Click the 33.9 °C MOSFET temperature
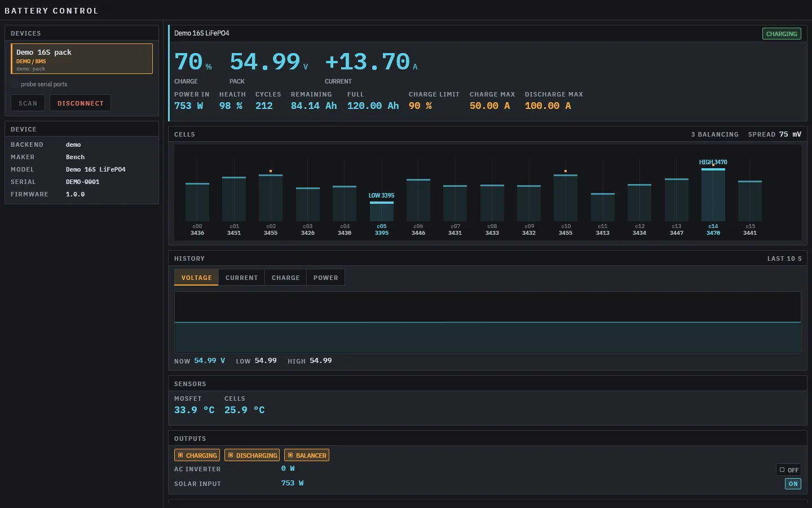 (x=195, y=410)
